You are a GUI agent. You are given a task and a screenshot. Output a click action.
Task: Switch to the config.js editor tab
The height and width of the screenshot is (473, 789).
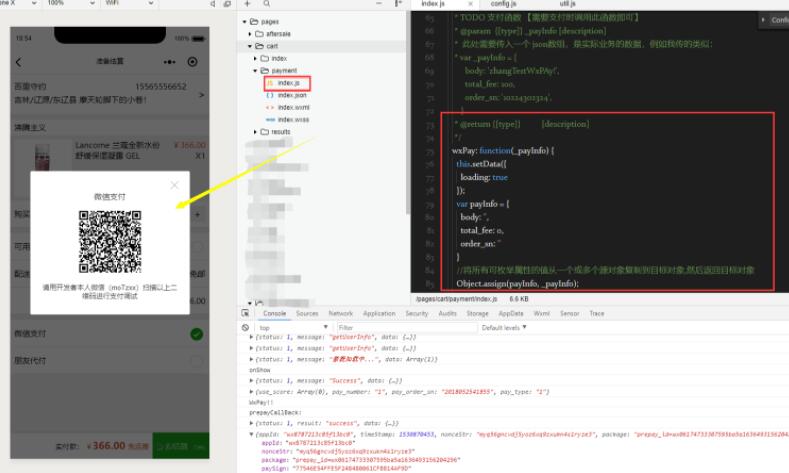(503, 4)
